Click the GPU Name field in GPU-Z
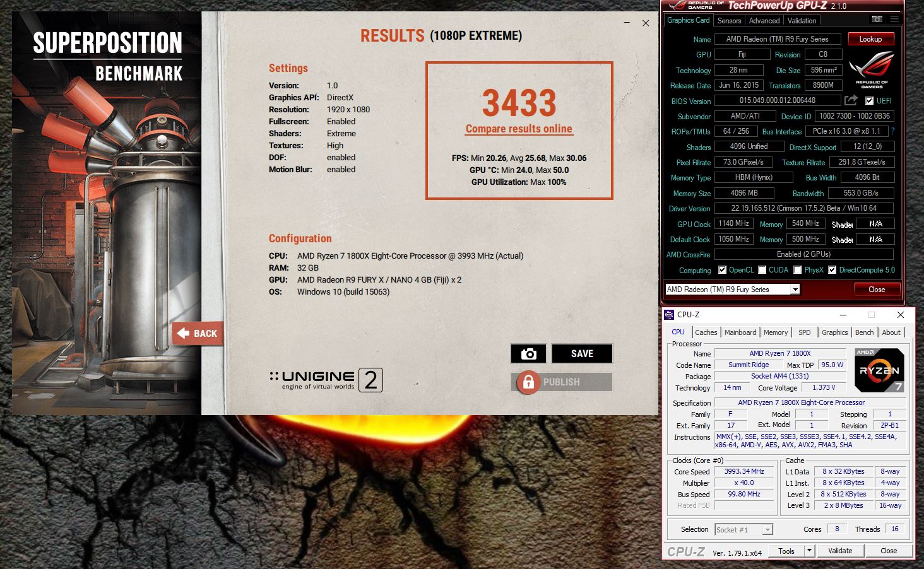Viewport: 924px width, 569px height. pyautogui.click(x=778, y=39)
